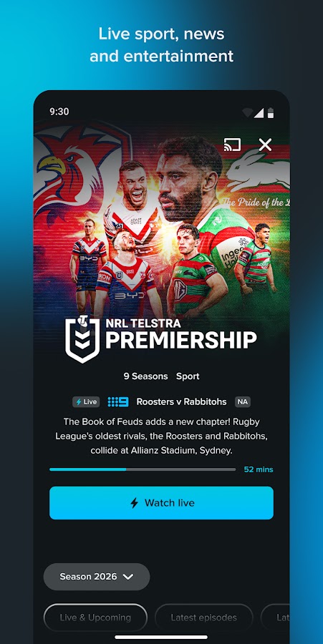Select the partially visible third filter tab
This screenshot has width=323, height=644.
275,618
